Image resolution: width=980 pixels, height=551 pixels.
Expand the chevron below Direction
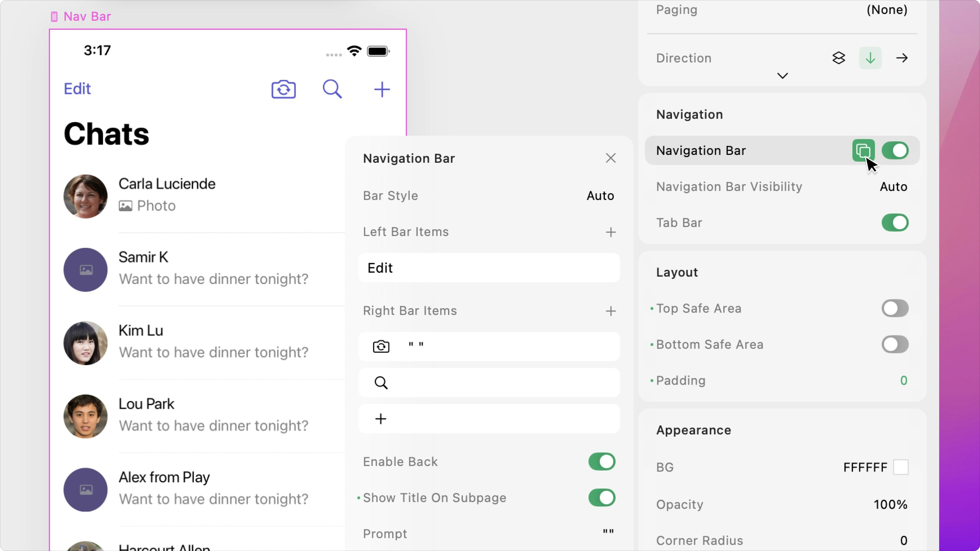click(x=782, y=76)
